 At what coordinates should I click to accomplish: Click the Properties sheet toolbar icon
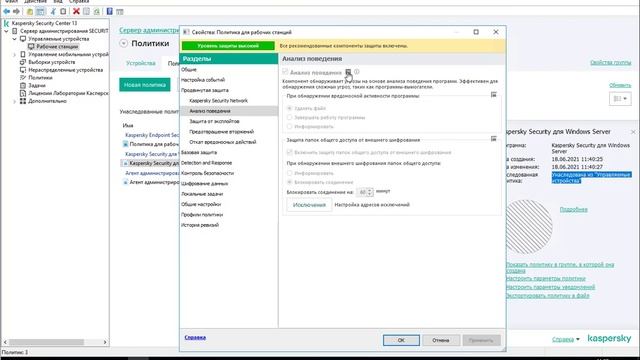tap(86, 11)
